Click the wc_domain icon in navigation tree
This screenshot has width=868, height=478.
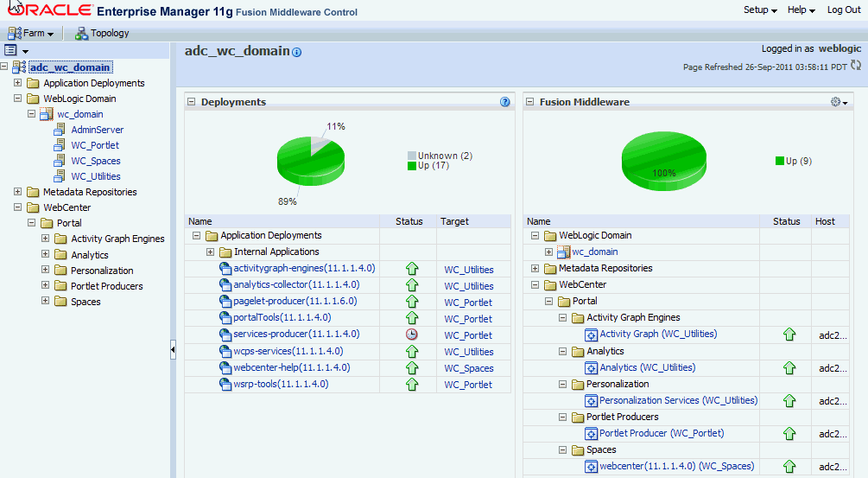[47, 114]
